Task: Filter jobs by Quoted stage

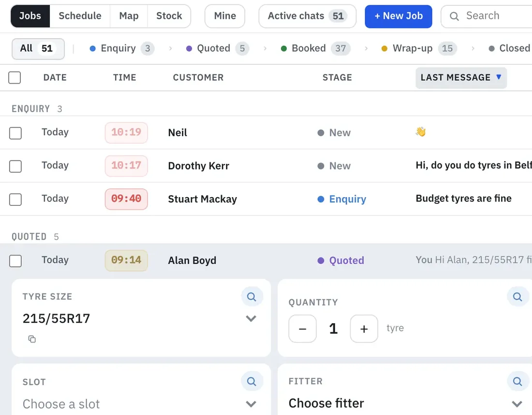Action: point(218,48)
